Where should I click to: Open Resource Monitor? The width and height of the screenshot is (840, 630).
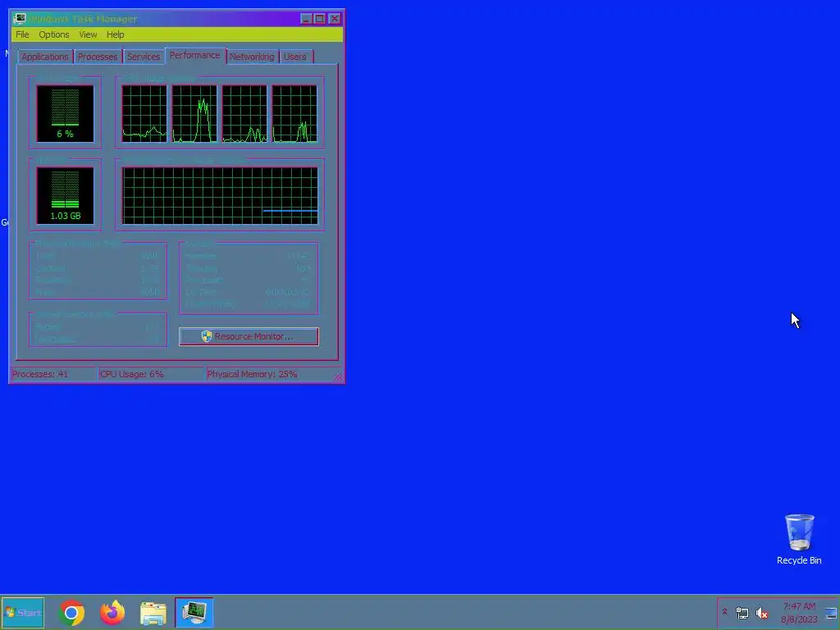point(249,336)
